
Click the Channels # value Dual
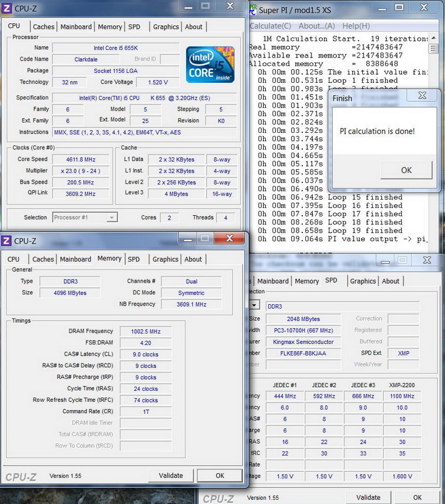coord(192,281)
